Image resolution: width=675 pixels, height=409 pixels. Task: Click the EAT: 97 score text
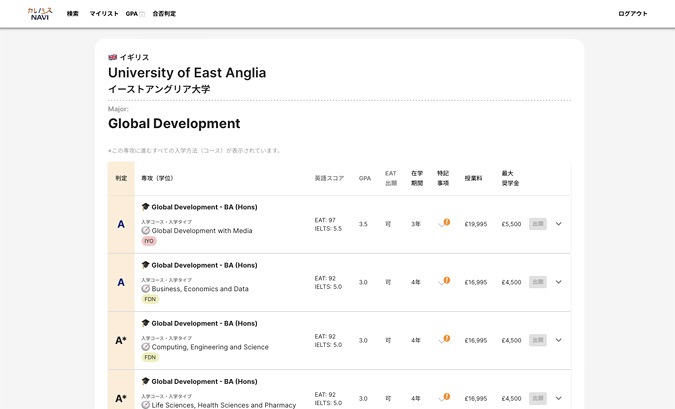coord(325,220)
